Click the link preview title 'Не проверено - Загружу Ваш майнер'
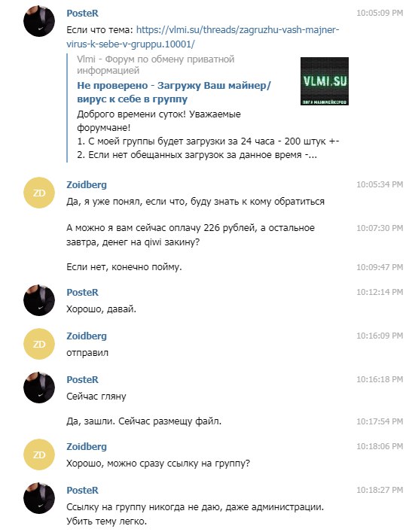 click(x=174, y=92)
